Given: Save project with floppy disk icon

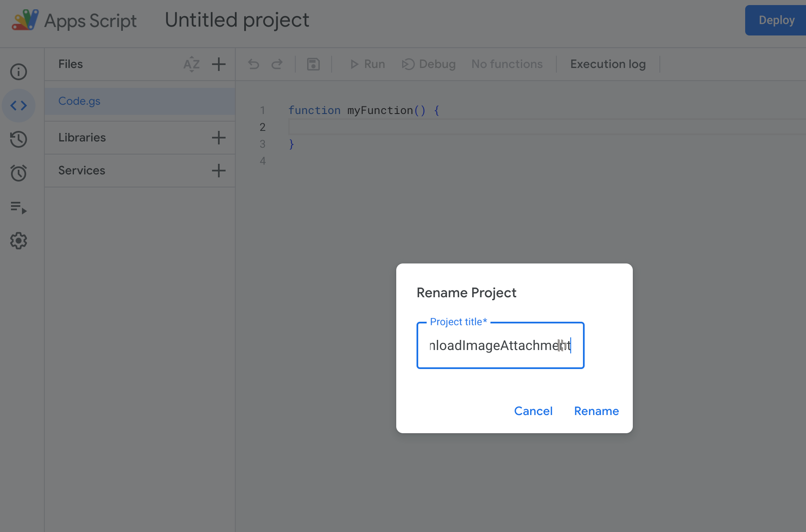Looking at the screenshot, I should pyautogui.click(x=313, y=64).
